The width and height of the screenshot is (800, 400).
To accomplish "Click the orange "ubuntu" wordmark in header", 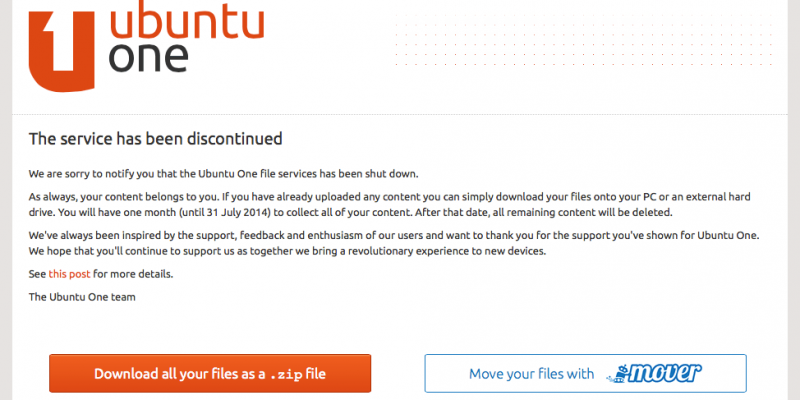I will point(187,23).
